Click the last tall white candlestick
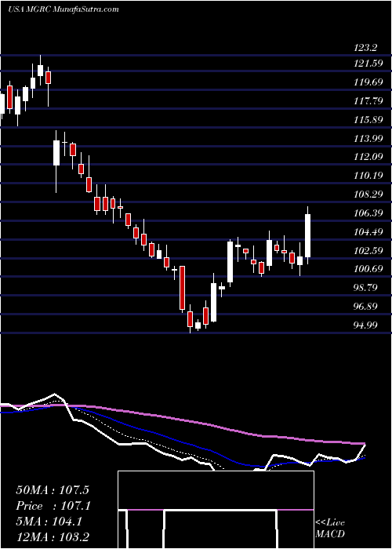This screenshot has height=549, width=392. [308, 235]
